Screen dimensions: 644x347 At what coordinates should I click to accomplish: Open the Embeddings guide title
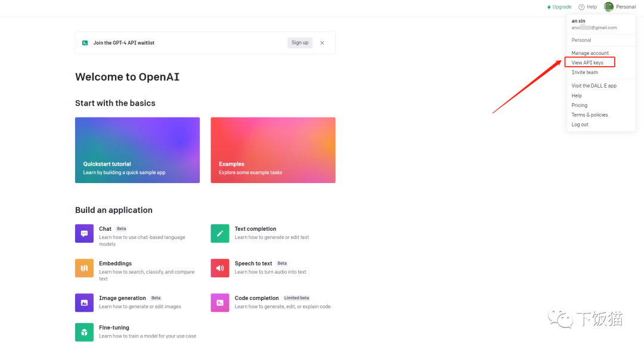pos(116,263)
